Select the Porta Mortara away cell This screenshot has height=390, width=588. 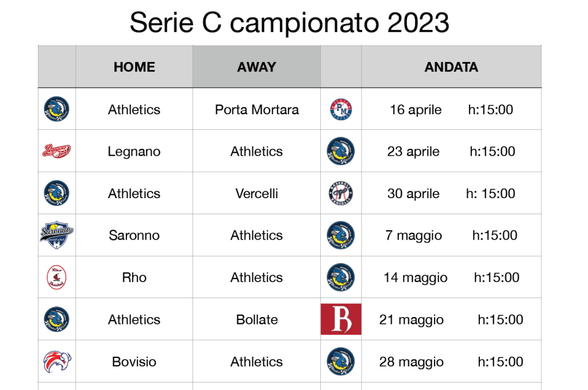pos(256,109)
